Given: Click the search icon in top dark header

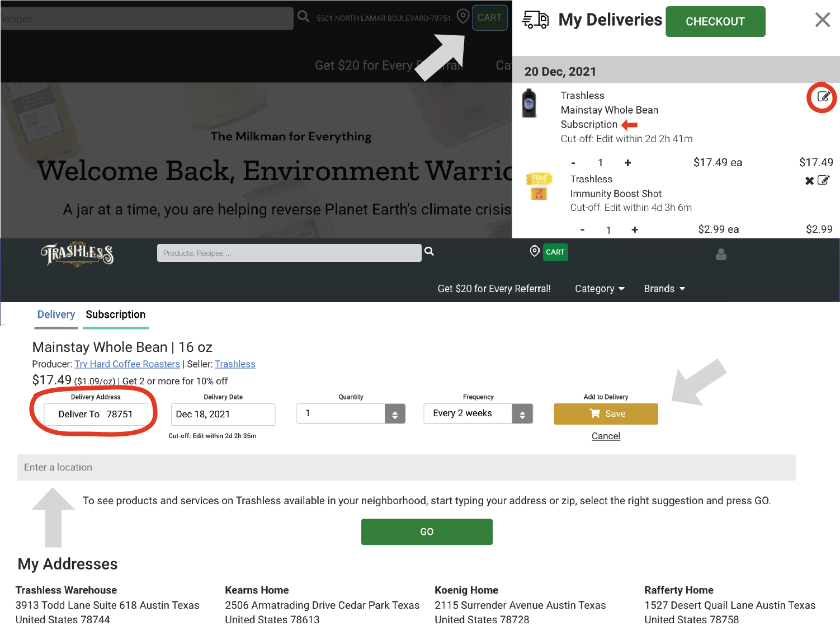Looking at the screenshot, I should [x=303, y=16].
